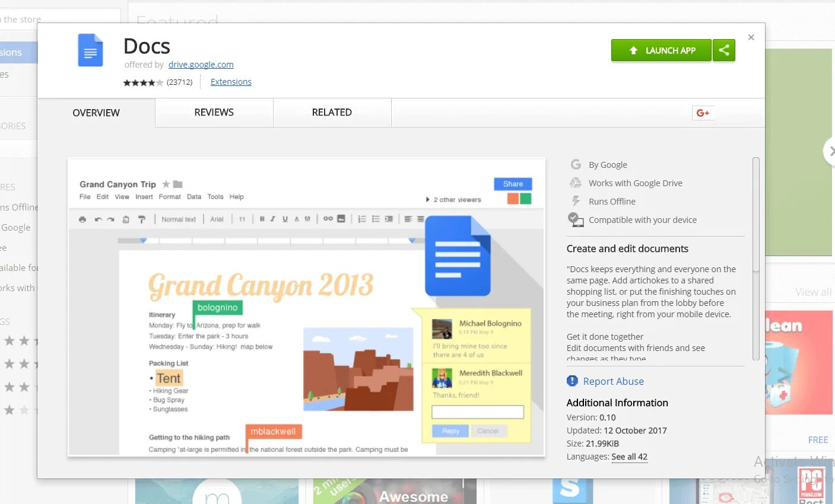The width and height of the screenshot is (835, 504).
Task: Click the Grand Canyon screenshot preview
Action: [306, 307]
